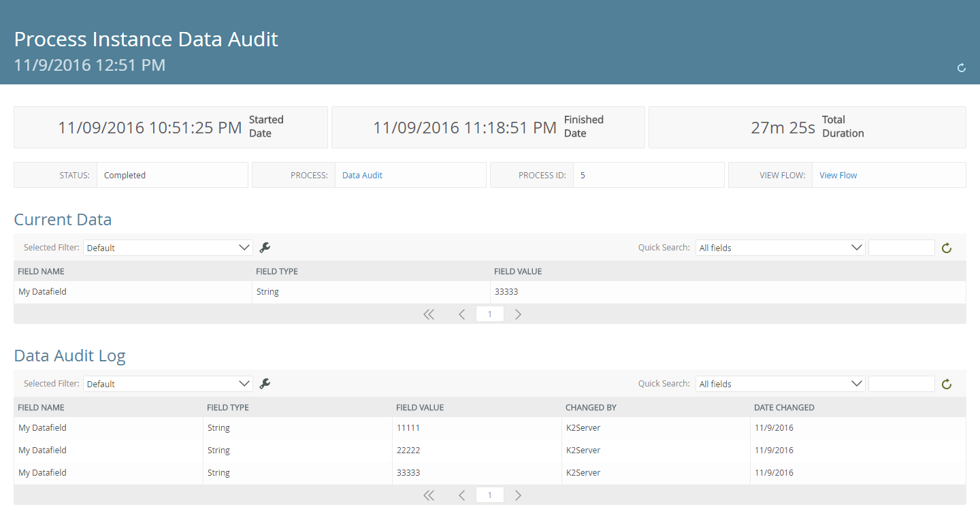The height and width of the screenshot is (524, 980).
Task: Expand Selected Filter dropdown in Current Data
Action: pyautogui.click(x=167, y=248)
